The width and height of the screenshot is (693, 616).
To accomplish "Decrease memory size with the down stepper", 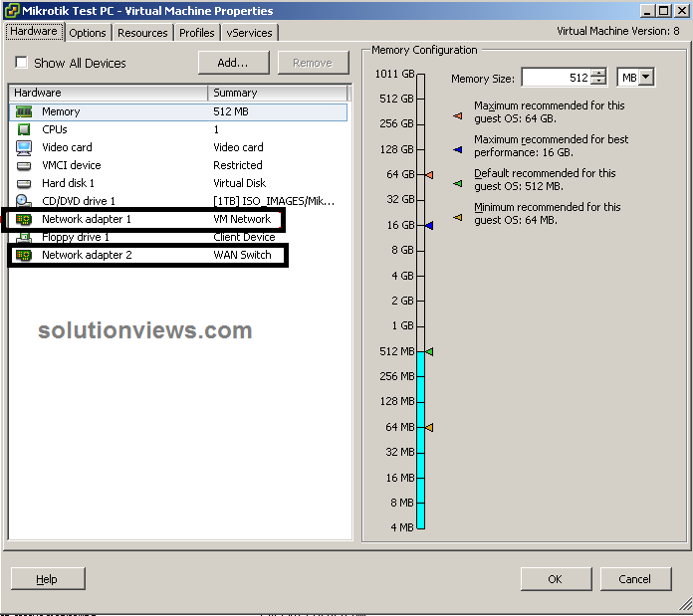I will click(598, 82).
